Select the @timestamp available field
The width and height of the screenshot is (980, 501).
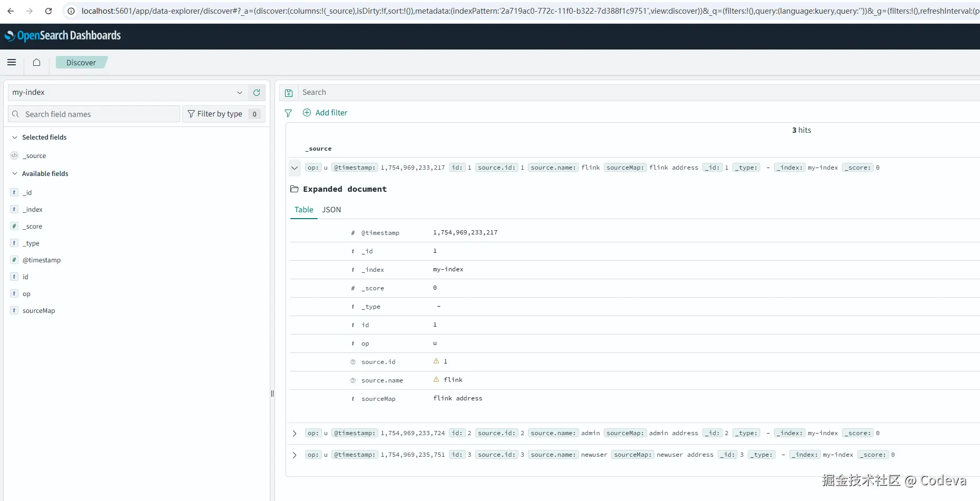coord(42,260)
